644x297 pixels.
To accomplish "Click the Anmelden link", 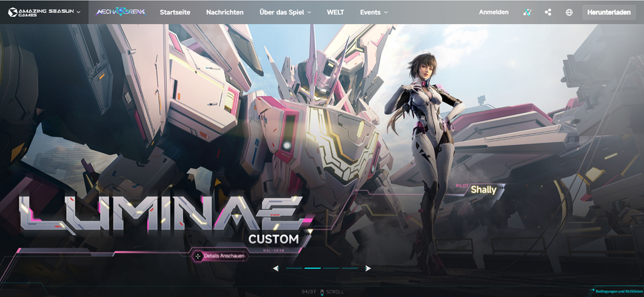I will 494,12.
